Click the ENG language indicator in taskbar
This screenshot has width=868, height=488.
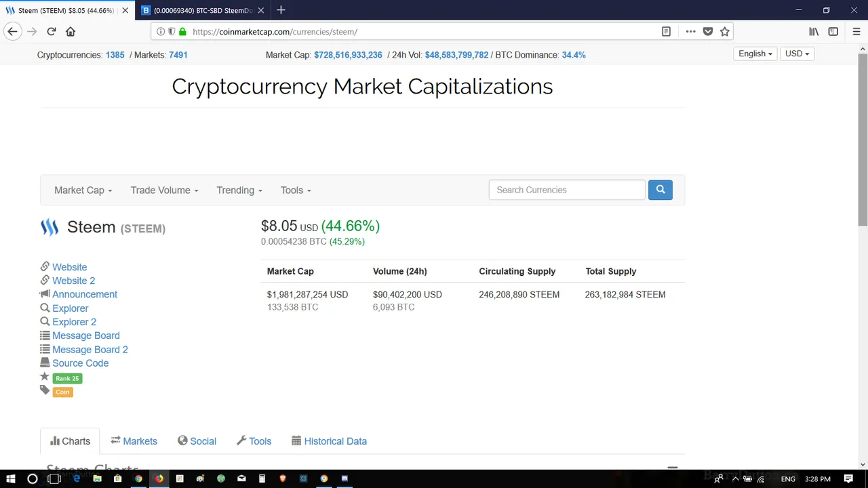pyautogui.click(x=788, y=479)
